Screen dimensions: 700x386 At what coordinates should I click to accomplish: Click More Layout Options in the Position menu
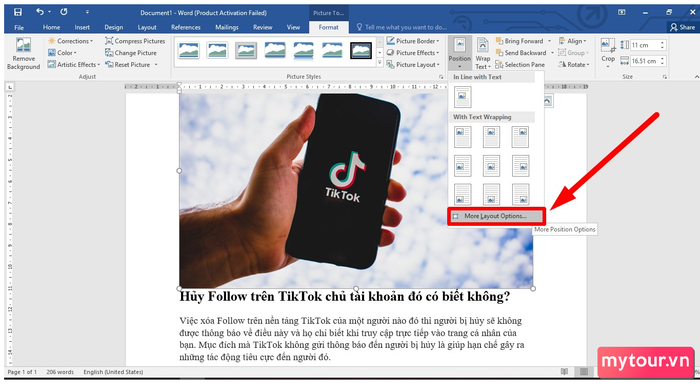(496, 216)
